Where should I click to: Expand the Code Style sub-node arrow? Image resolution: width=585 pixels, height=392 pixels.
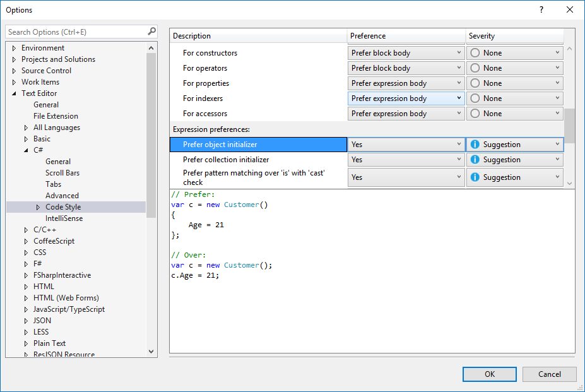[38, 207]
